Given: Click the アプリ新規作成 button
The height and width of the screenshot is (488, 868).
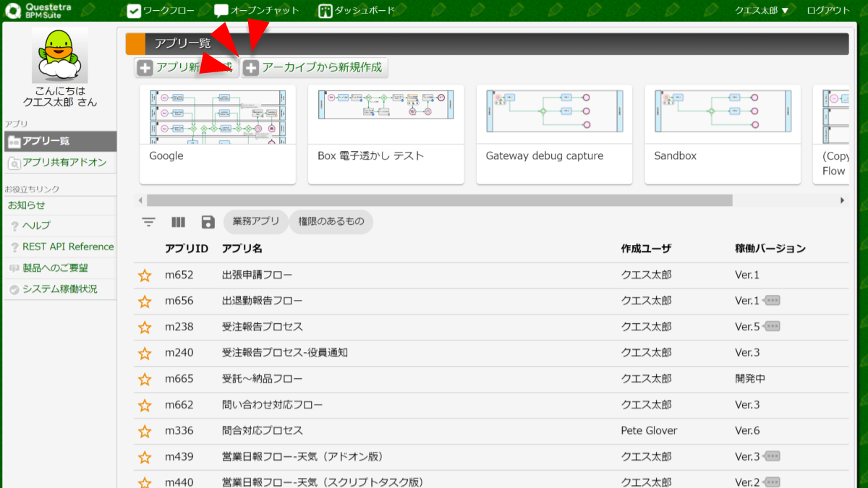Looking at the screenshot, I should (187, 68).
